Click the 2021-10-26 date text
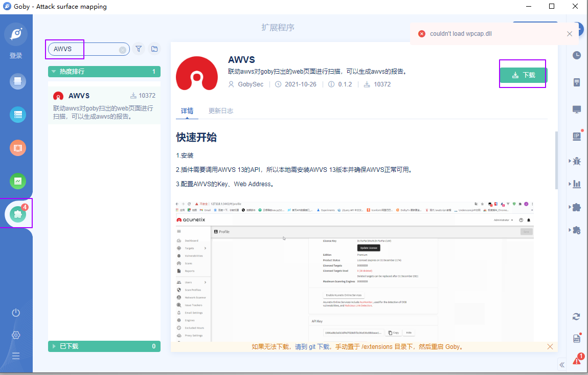 [300, 84]
